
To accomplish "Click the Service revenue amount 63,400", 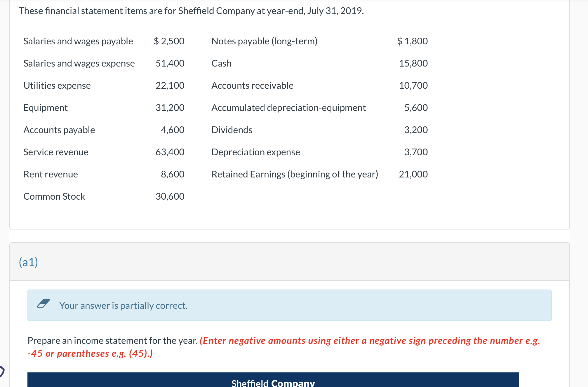I will coord(170,152).
